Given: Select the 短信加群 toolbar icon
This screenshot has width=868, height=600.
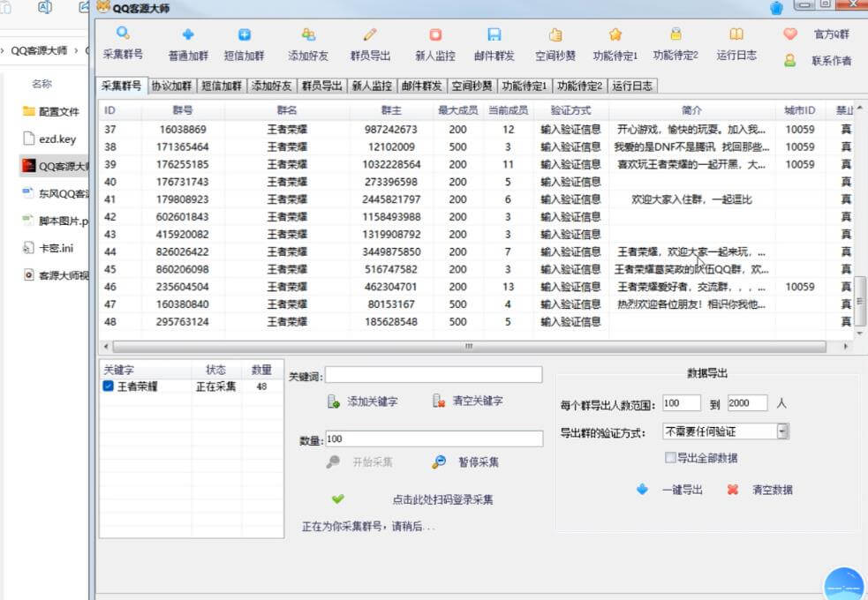Looking at the screenshot, I should tap(244, 34).
